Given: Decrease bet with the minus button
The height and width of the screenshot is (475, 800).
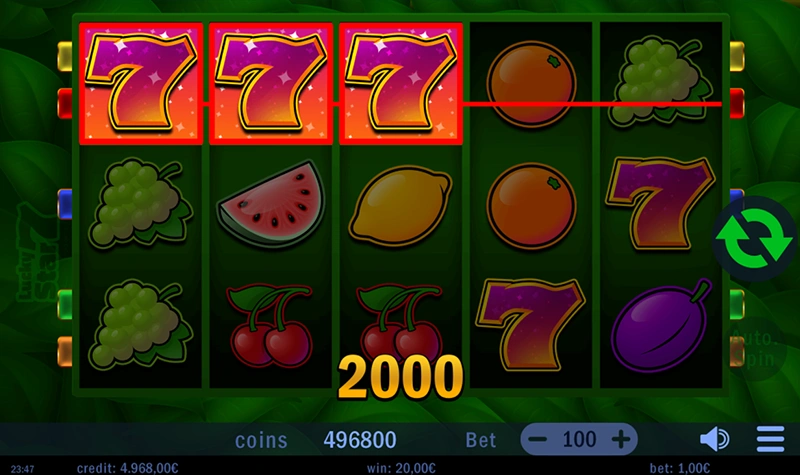Looking at the screenshot, I should pyautogui.click(x=537, y=439).
